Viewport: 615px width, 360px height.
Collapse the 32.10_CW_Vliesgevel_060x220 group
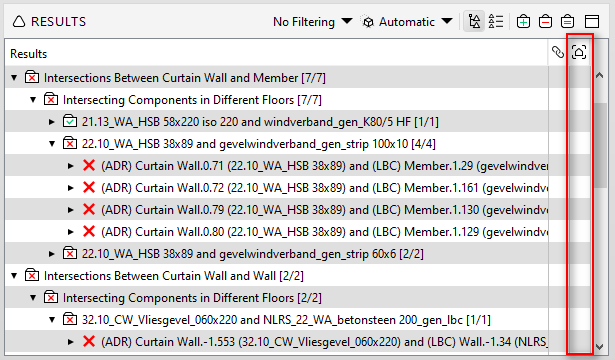click(x=52, y=320)
